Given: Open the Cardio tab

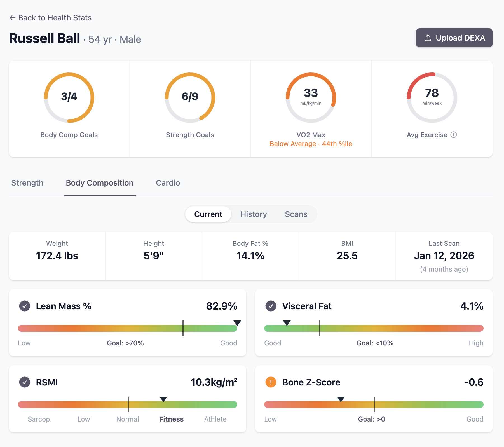Looking at the screenshot, I should pyautogui.click(x=168, y=183).
